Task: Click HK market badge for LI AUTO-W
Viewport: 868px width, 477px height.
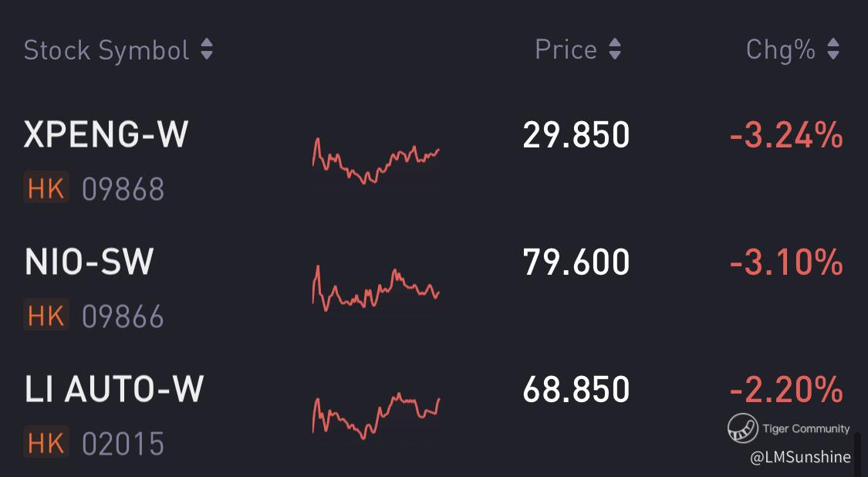Action: point(46,442)
